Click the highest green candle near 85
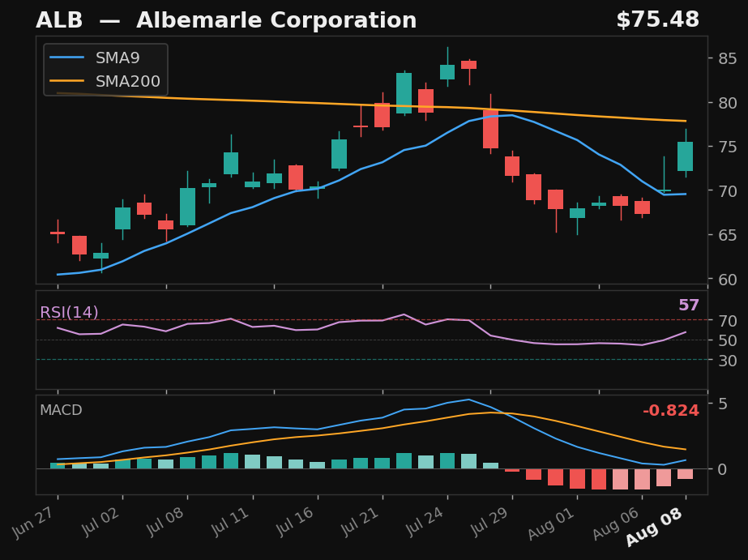Screen dimensions: 748x560 click(447, 71)
